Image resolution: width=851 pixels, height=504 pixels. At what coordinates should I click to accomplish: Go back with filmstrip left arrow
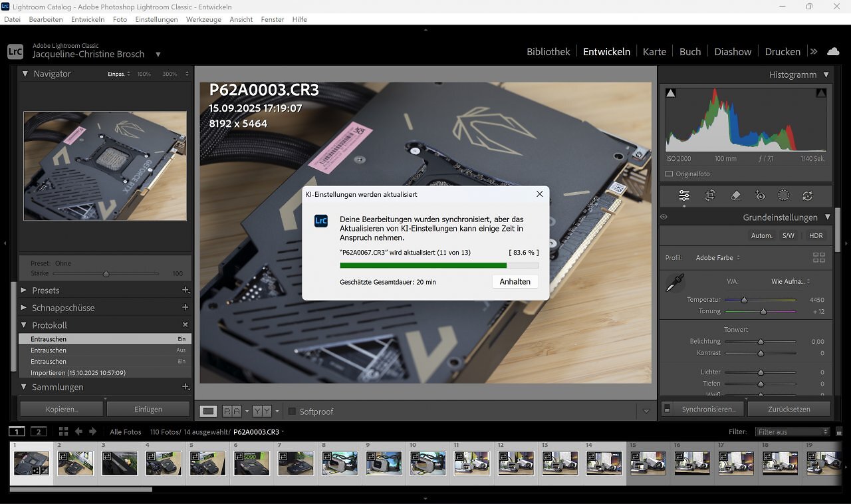point(78,432)
